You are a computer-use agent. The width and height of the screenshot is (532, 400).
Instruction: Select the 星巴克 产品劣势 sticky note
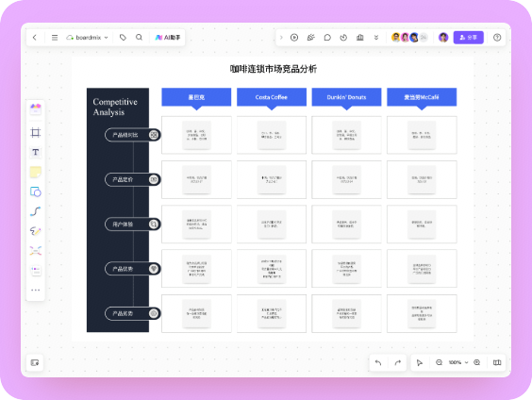tap(196, 313)
